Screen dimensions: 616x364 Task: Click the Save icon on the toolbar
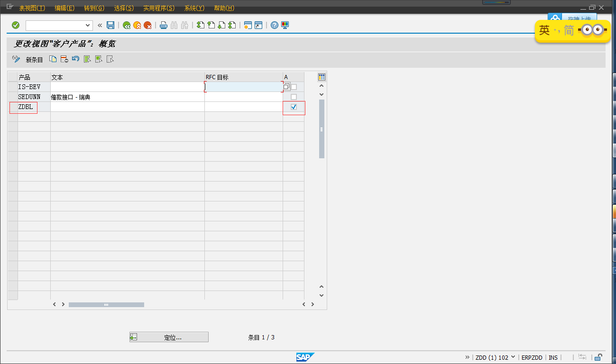click(110, 25)
